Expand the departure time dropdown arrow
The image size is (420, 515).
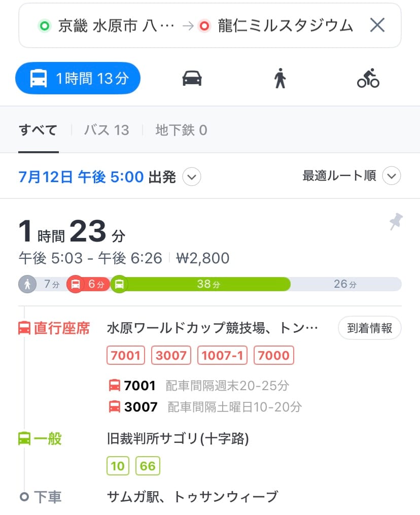(x=191, y=177)
